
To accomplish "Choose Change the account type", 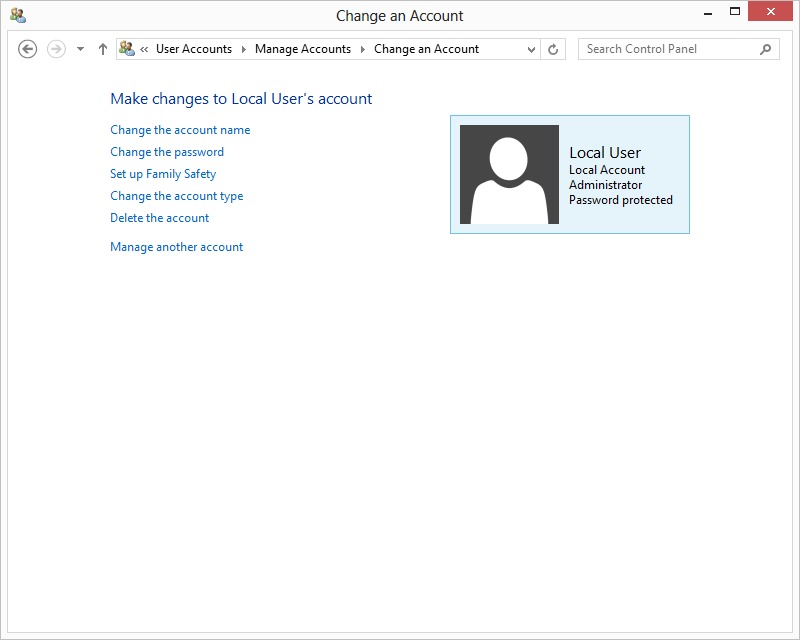I will [x=176, y=196].
